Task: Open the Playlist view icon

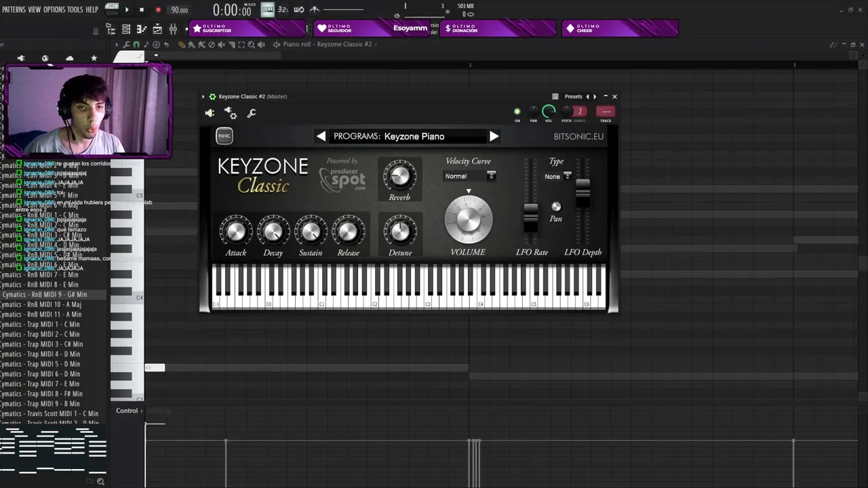Action: coord(157,29)
